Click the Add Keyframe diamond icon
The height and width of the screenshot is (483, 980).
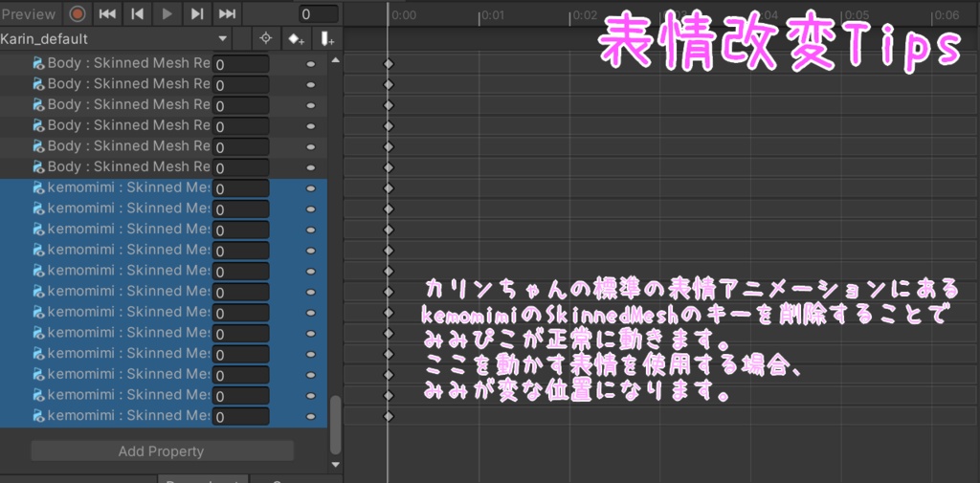point(296,39)
